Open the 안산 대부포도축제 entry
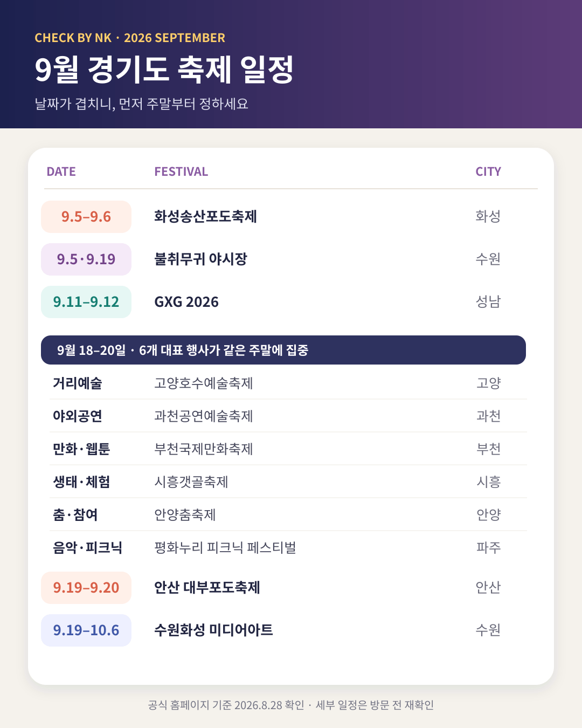 coord(207,588)
